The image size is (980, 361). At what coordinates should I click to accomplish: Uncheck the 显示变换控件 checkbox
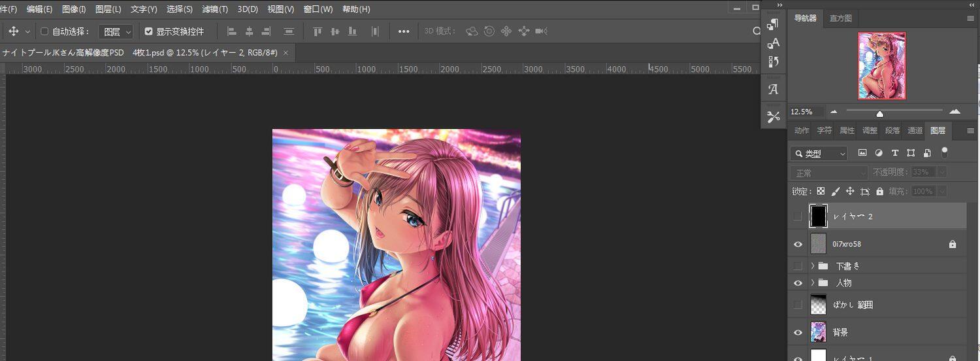(x=148, y=31)
